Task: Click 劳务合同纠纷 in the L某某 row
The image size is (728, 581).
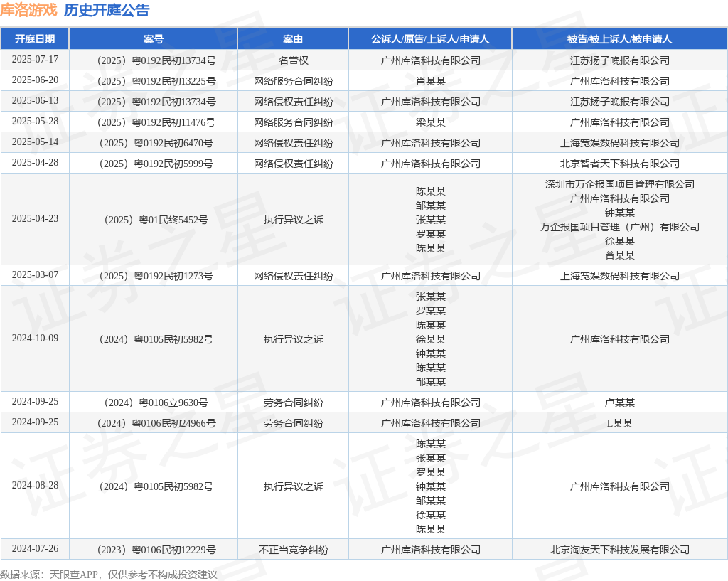Action: point(293,423)
